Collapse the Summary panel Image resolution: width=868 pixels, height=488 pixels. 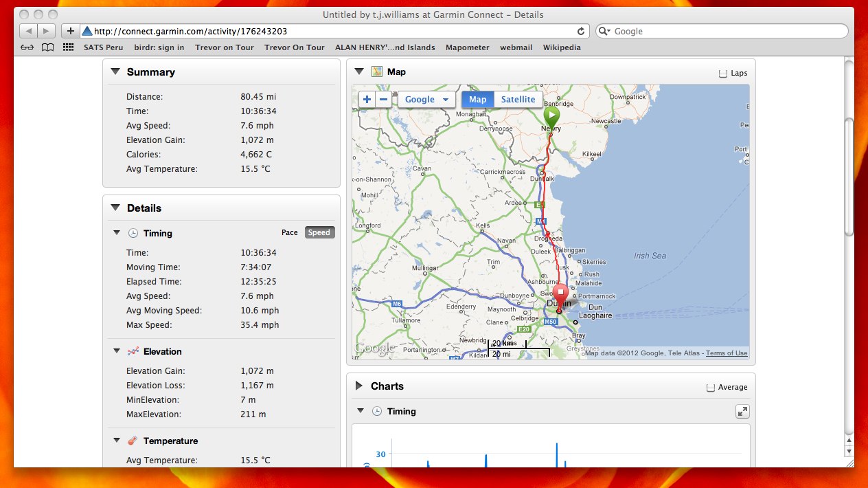tap(115, 71)
